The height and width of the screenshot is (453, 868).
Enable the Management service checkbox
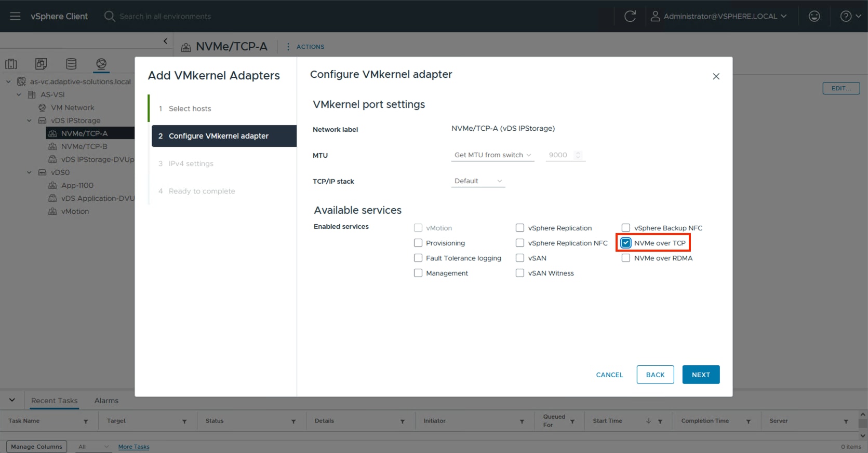[418, 273]
